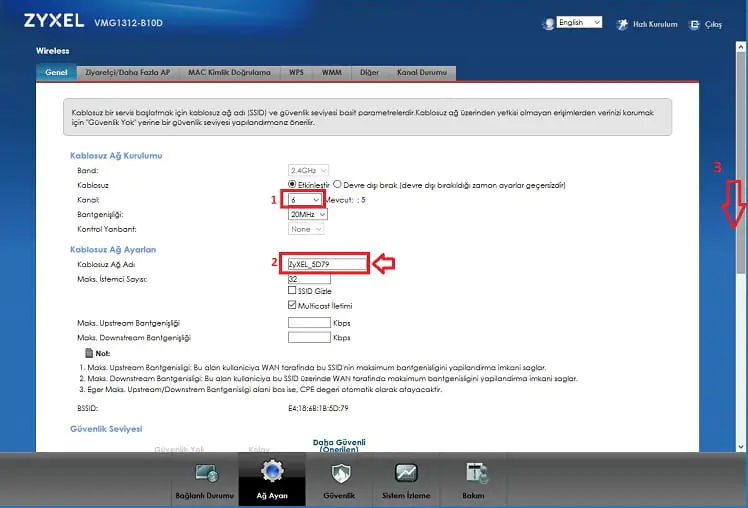Open the Kanal Durumu tab
748x508 pixels.
click(423, 73)
